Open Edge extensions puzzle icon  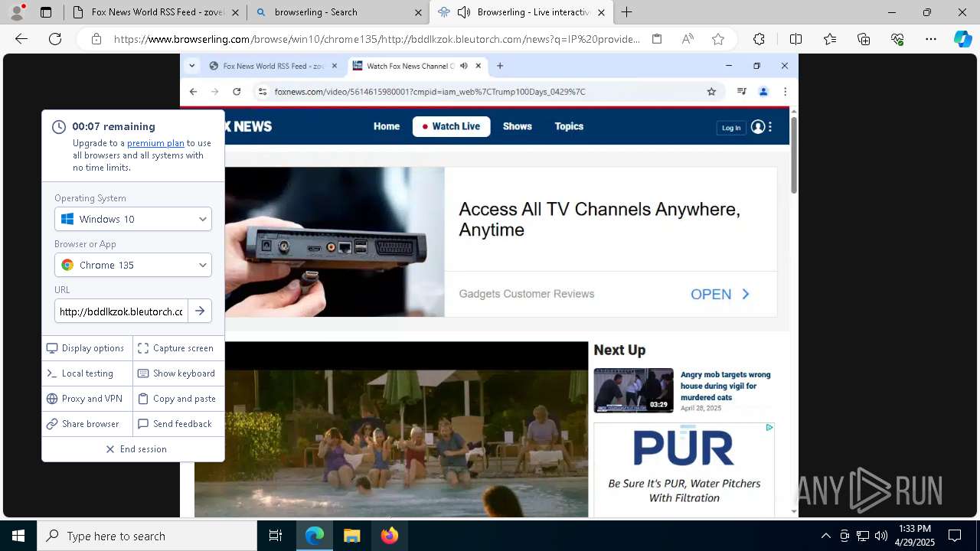(759, 39)
